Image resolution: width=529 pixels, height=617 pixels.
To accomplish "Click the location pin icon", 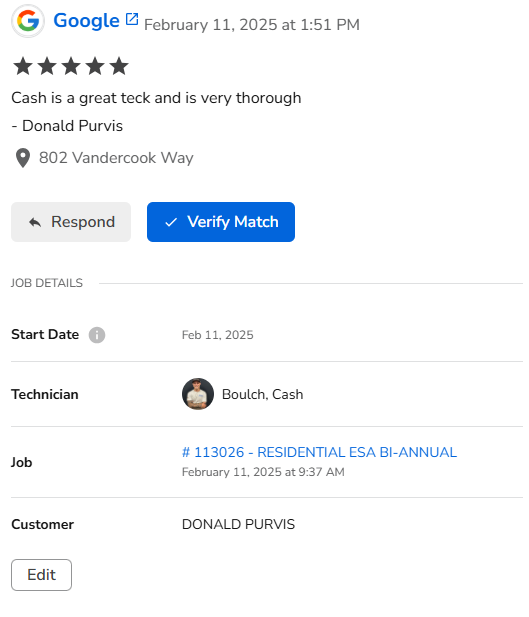I will tap(23, 158).
